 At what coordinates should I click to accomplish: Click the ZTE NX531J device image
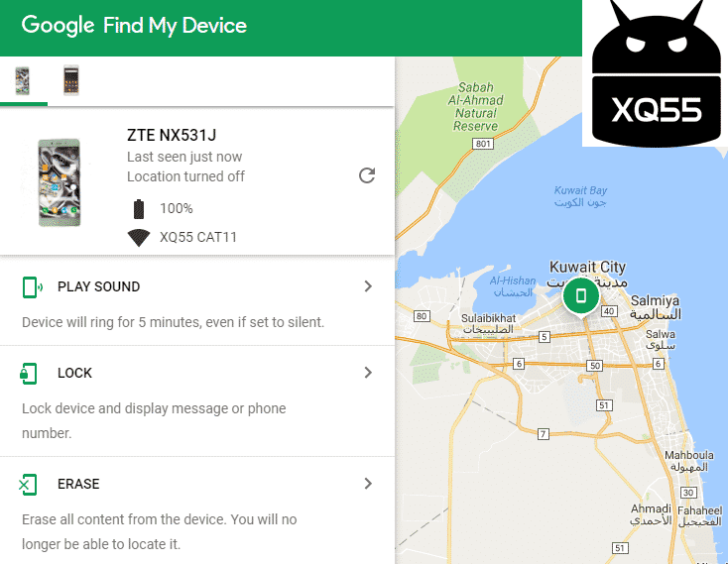(59, 182)
